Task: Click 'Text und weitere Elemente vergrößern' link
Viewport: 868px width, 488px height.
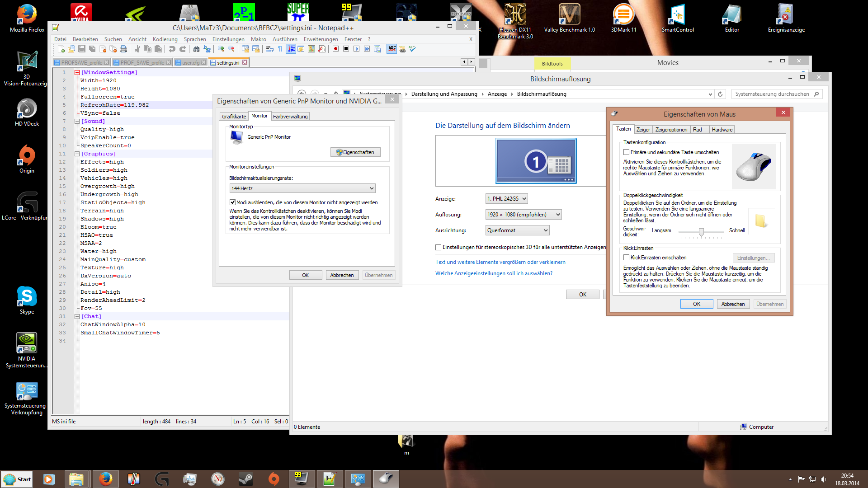Action: click(x=500, y=262)
